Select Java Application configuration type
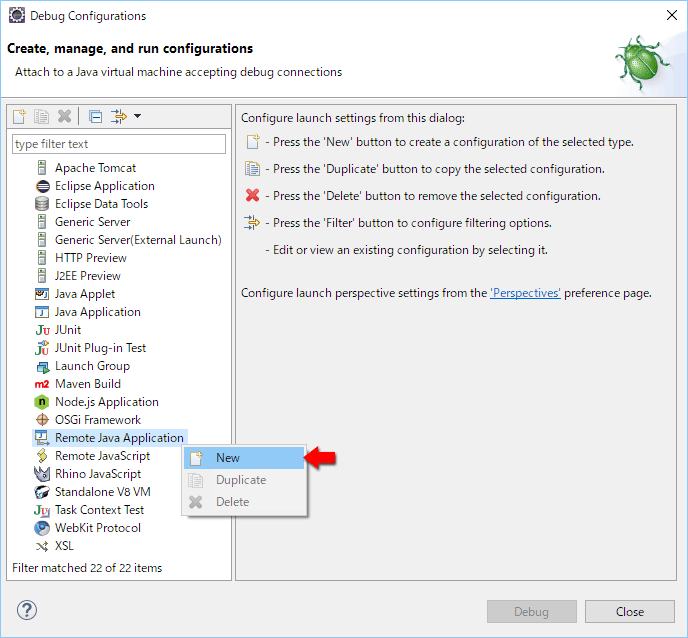This screenshot has width=688, height=638. click(x=97, y=312)
